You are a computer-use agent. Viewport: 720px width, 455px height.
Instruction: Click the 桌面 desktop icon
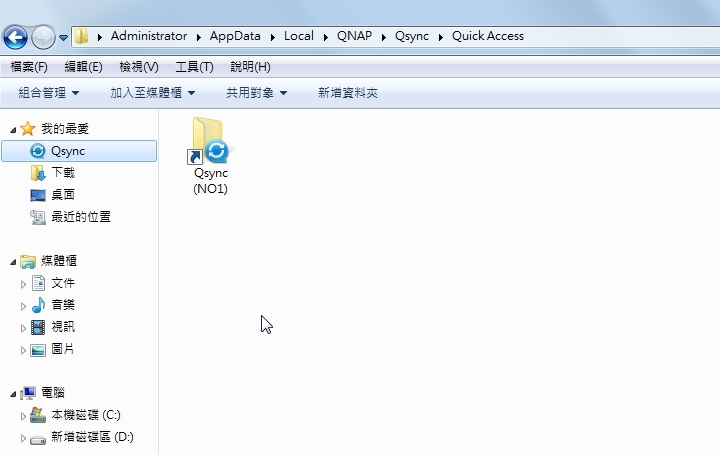(38, 195)
